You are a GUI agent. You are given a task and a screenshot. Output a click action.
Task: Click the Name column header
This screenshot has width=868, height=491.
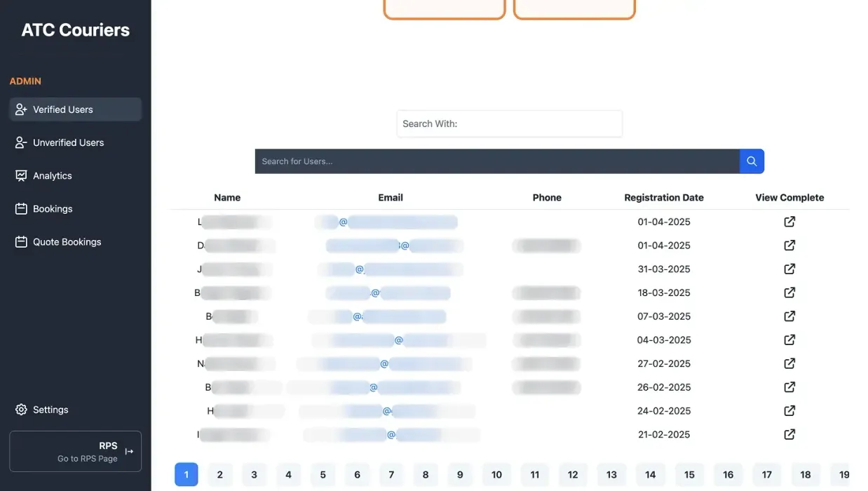click(227, 198)
